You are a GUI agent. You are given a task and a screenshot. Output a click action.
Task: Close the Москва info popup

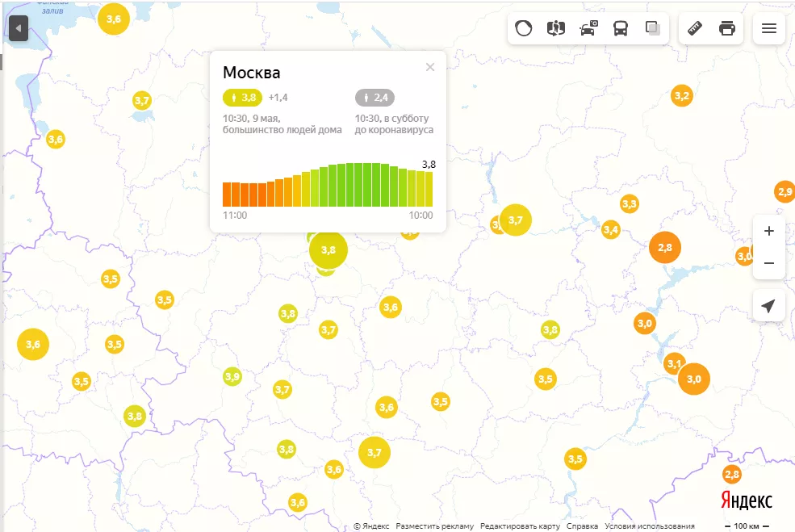click(x=430, y=67)
